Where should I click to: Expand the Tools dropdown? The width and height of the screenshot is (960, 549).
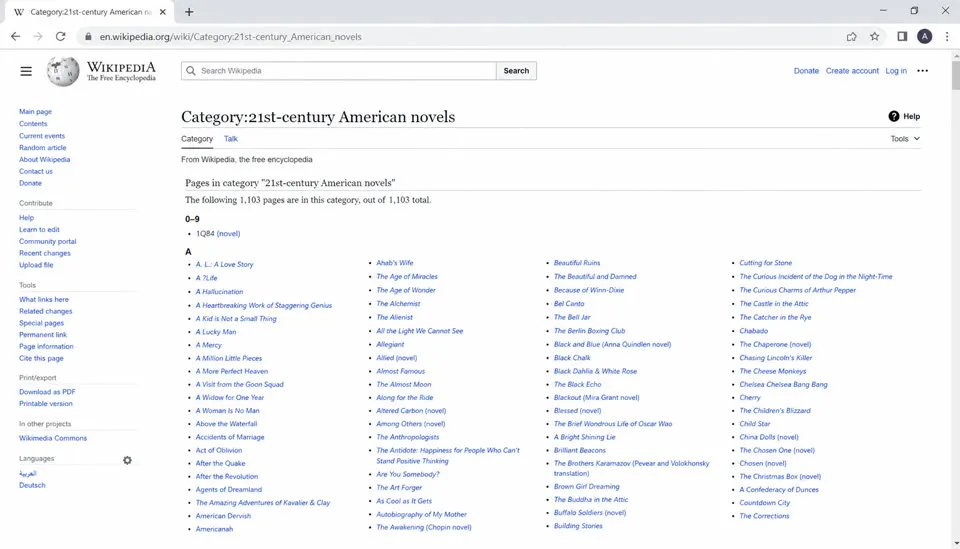(x=905, y=139)
